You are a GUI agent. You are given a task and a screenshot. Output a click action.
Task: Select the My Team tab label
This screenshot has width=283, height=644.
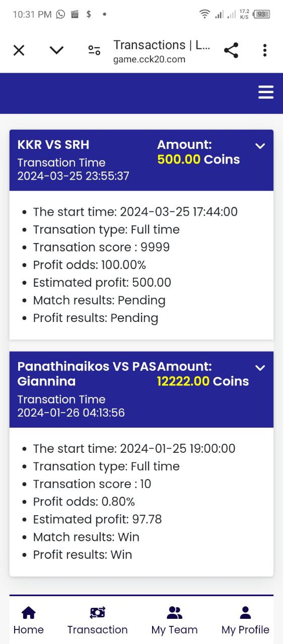point(174,630)
